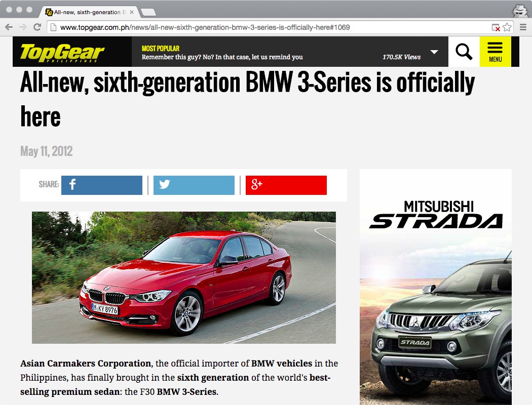Open the Chrome hamburger menu
This screenshot has height=405, width=532.
coord(523,27)
